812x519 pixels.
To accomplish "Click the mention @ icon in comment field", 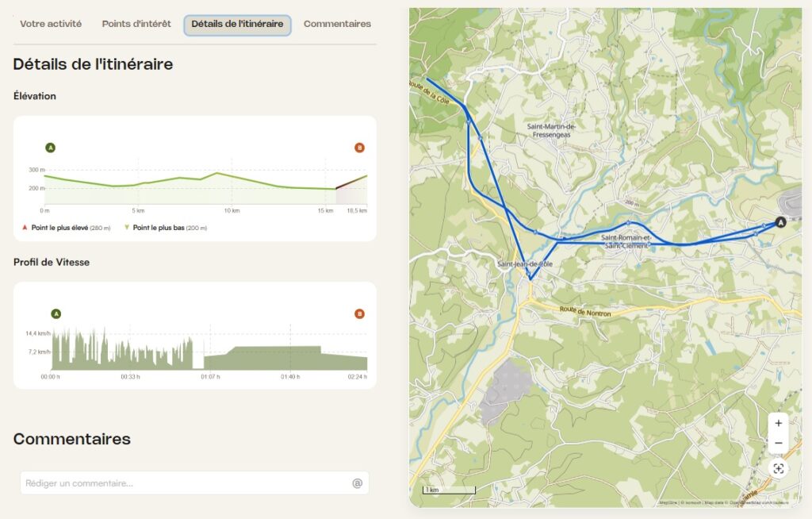I will click(357, 482).
